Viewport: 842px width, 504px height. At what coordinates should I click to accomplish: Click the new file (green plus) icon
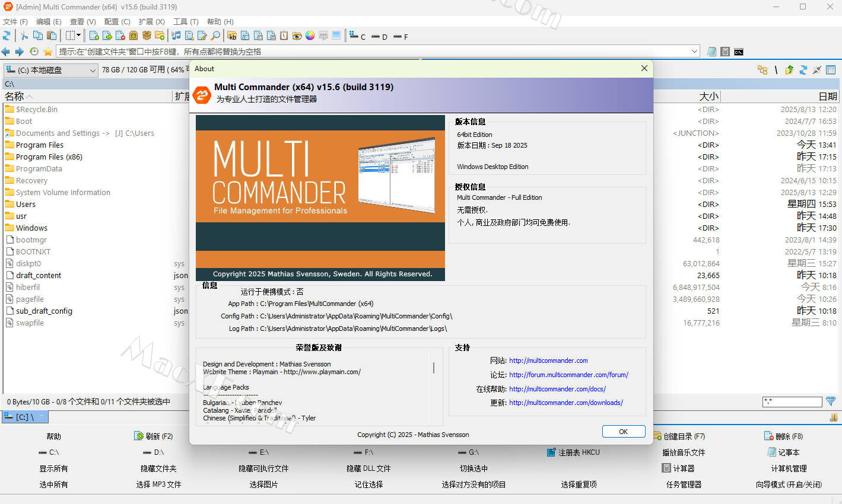[x=94, y=36]
